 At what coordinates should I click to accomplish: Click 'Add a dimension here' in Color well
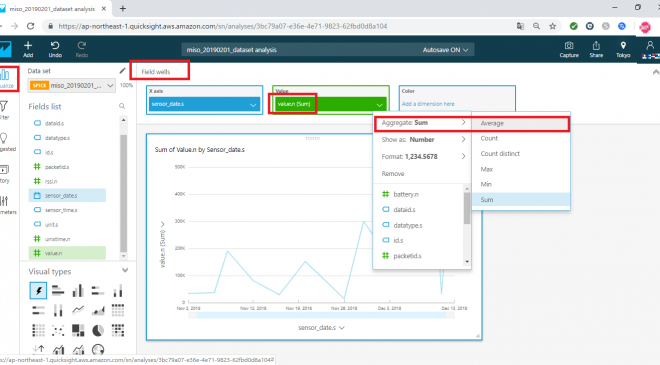coord(428,104)
